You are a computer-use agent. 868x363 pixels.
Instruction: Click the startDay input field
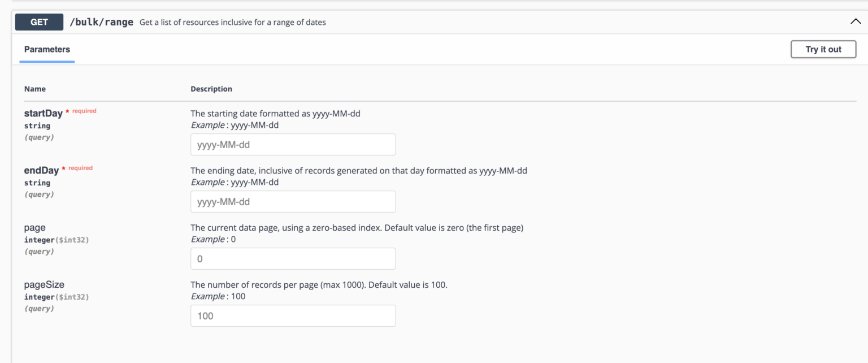pyautogui.click(x=293, y=145)
